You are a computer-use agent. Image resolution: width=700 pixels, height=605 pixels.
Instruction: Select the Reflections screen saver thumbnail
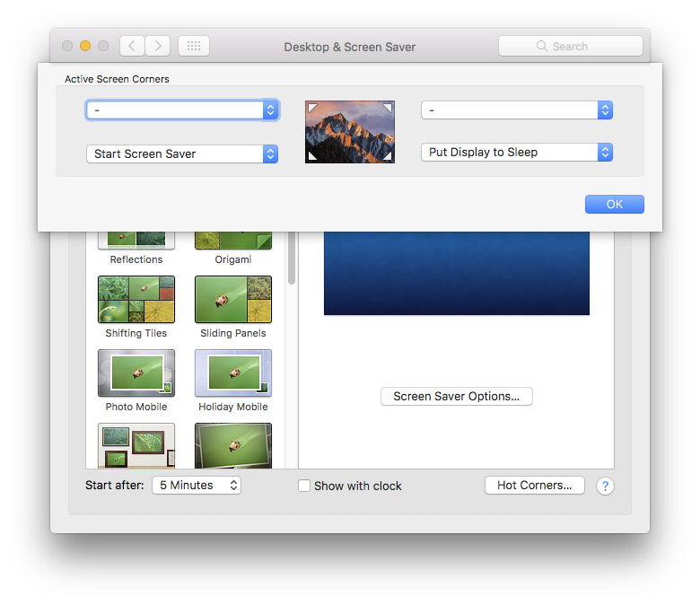[136, 241]
